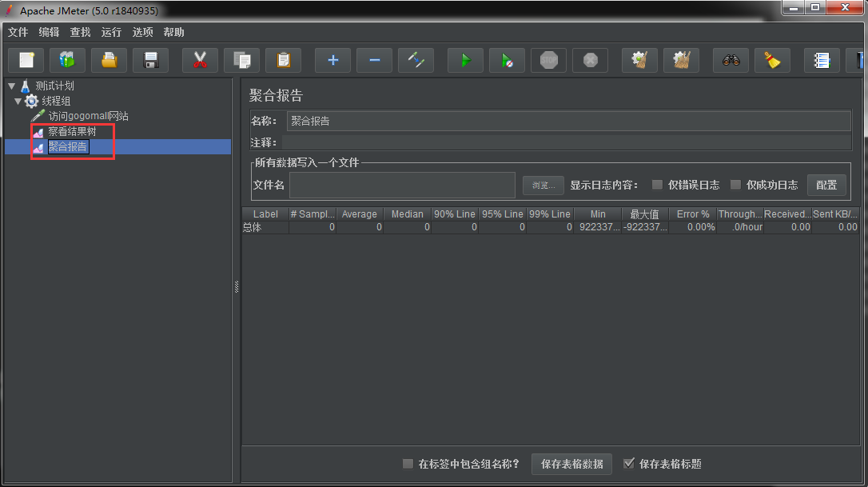Click the 配置 button
Screen dimensions: 868x487
(x=826, y=185)
